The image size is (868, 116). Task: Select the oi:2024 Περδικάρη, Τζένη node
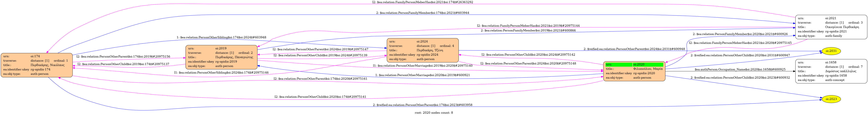click(422, 50)
